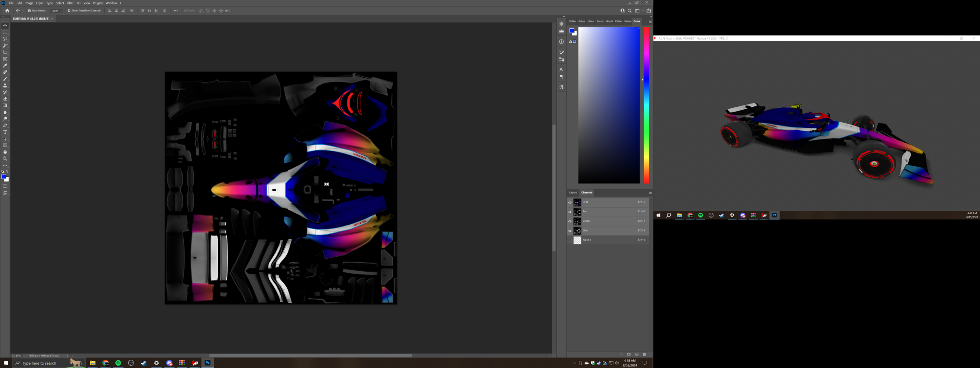Click the Home button in options bar

(x=7, y=11)
